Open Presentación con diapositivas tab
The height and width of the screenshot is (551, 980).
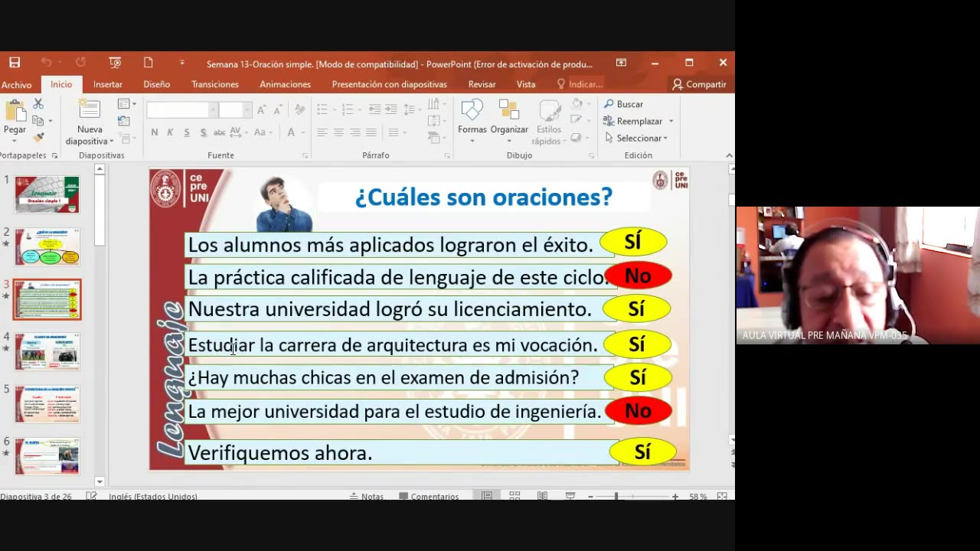coord(389,84)
